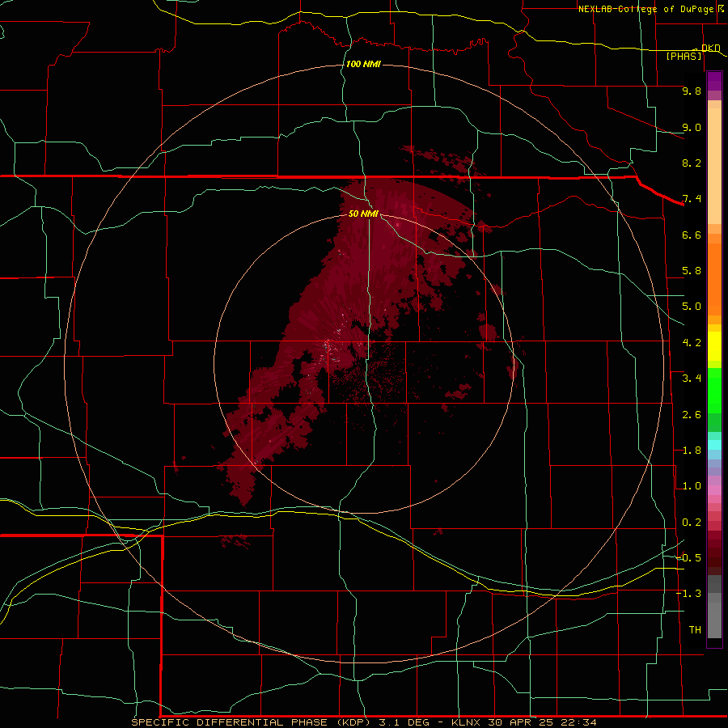The height and width of the screenshot is (728, 728).
Task: Pick the purple segment at top of color bar
Action: point(714,81)
